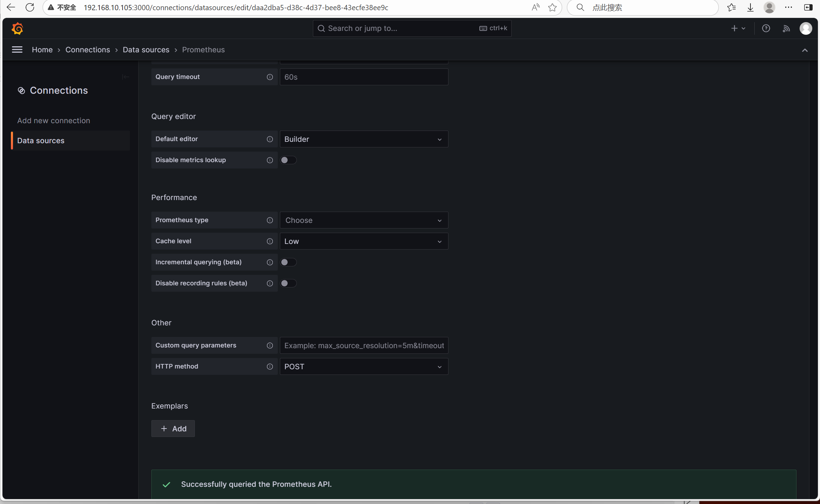
Task: Click Disable recording rules info icon
Action: [x=270, y=283]
